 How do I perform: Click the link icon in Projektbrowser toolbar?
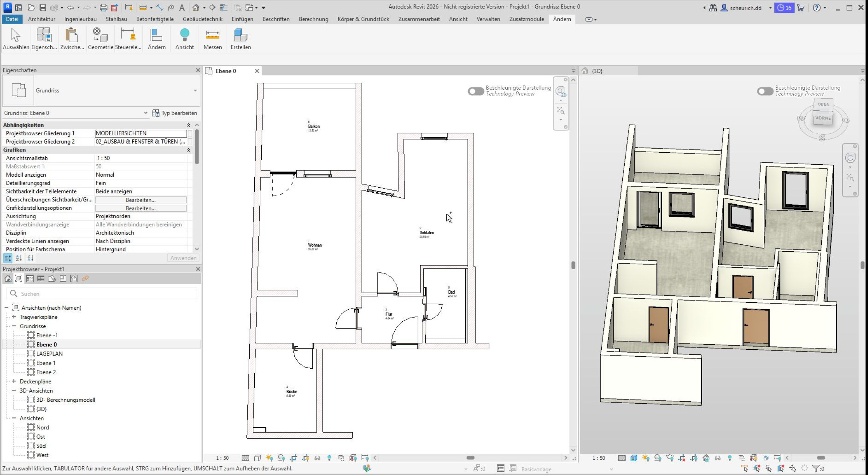click(85, 279)
